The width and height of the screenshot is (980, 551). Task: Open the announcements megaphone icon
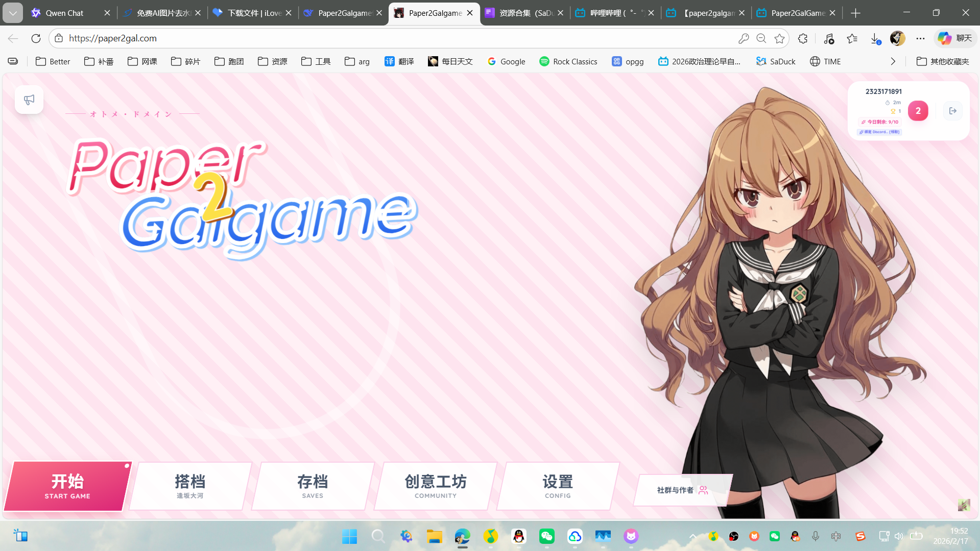tap(29, 100)
